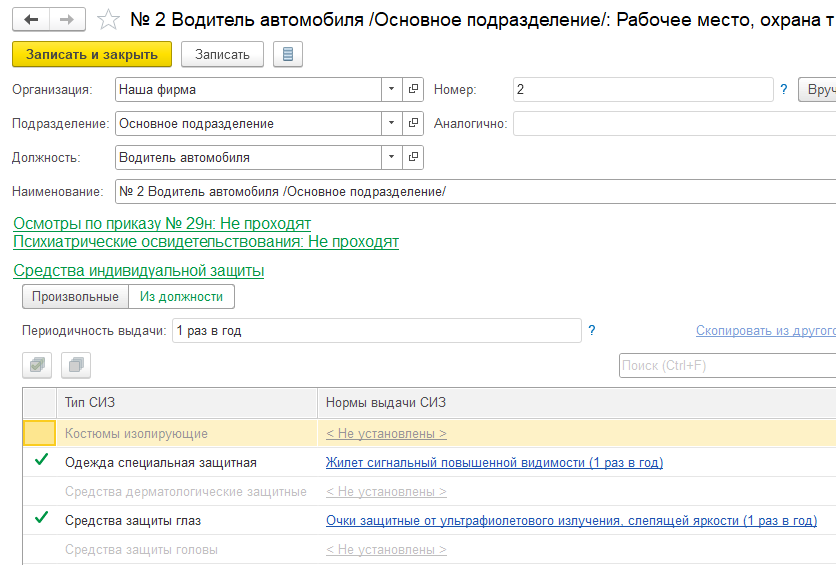Click the Периодичность выдачи input field
The image size is (836, 565).
(375, 330)
